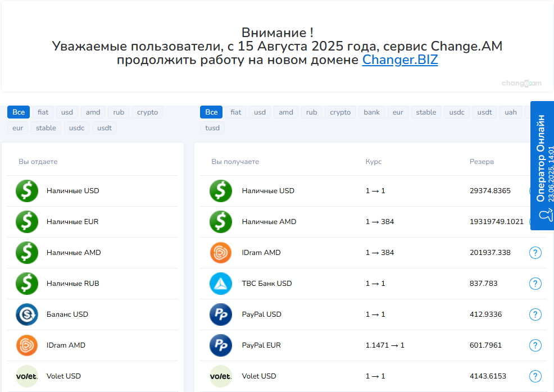Select right 'Все' filter tag
This screenshot has height=392, width=554.
211,112
